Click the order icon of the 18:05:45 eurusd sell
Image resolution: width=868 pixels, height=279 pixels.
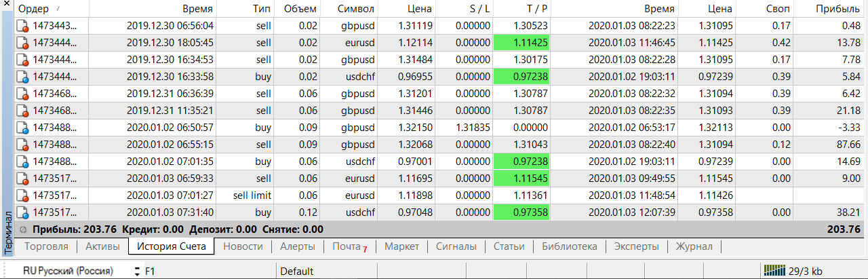pyautogui.click(x=22, y=43)
